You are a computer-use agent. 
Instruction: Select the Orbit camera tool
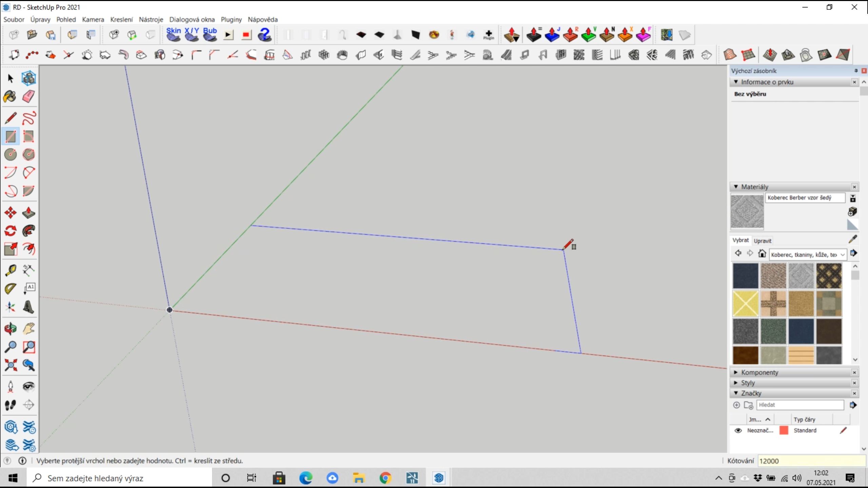click(x=10, y=328)
